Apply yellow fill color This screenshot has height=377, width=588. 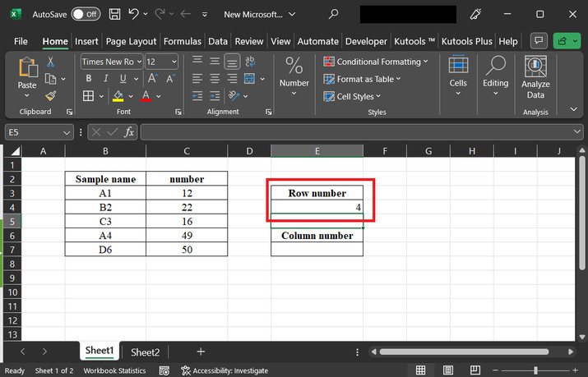click(x=118, y=96)
